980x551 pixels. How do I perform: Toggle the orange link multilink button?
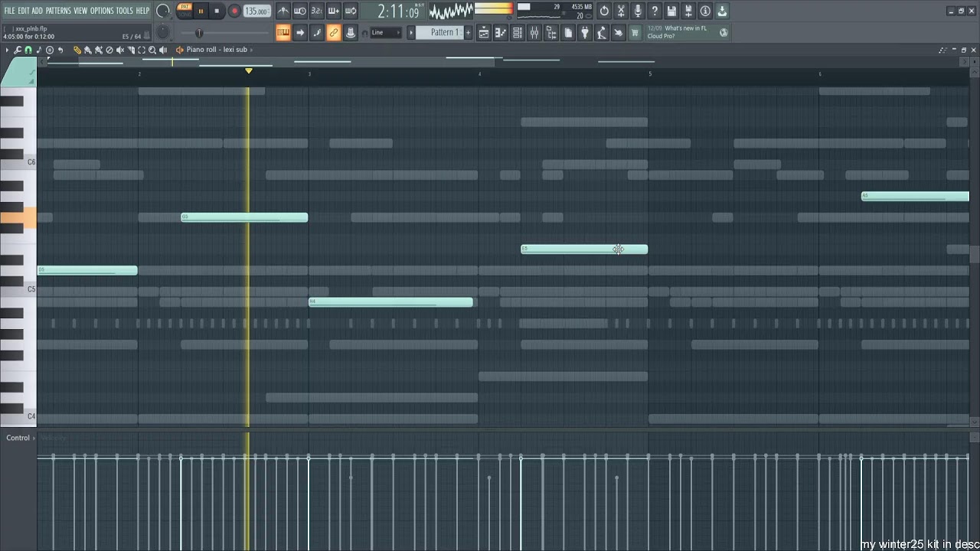334,32
